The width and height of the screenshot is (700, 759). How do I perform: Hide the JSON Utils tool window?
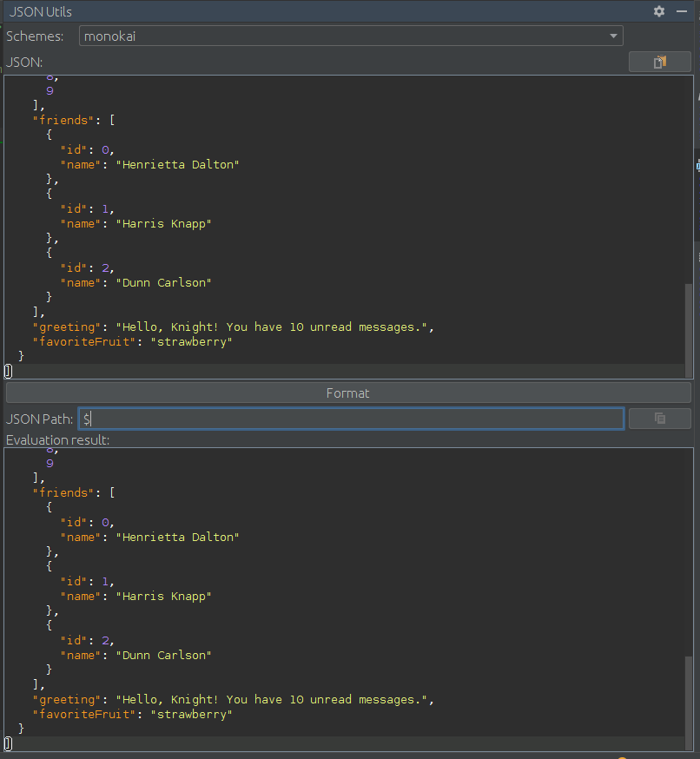click(682, 11)
